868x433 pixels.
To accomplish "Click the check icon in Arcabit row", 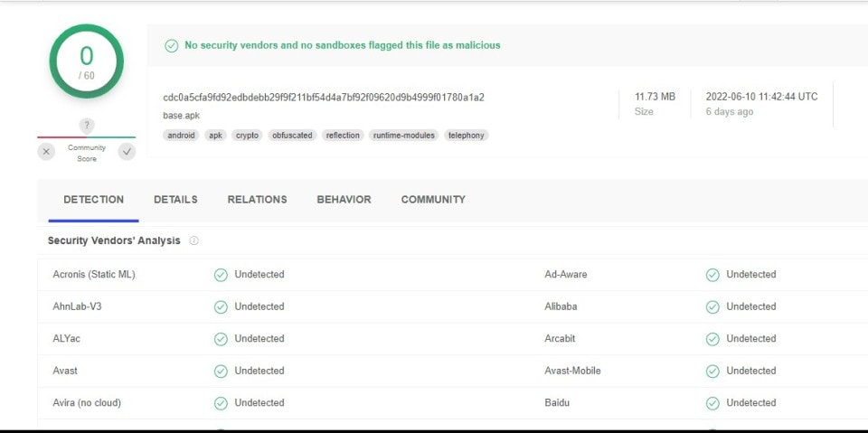I will (x=712, y=339).
